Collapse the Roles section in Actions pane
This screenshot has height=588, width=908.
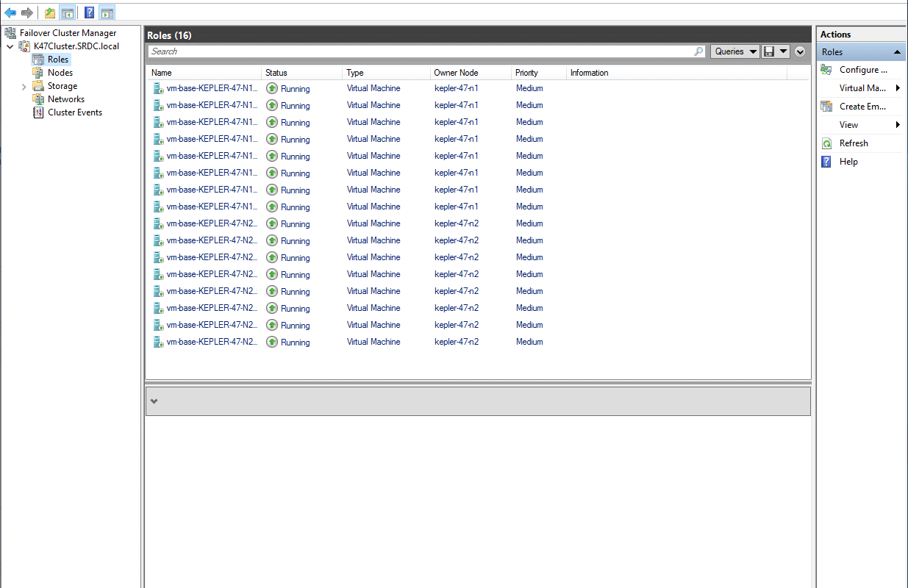(x=897, y=52)
